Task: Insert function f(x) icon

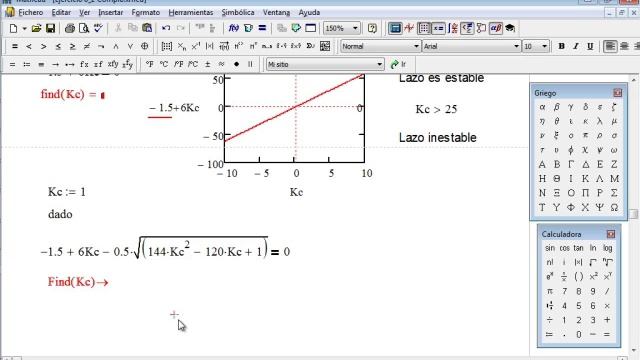Action: pos(233,28)
